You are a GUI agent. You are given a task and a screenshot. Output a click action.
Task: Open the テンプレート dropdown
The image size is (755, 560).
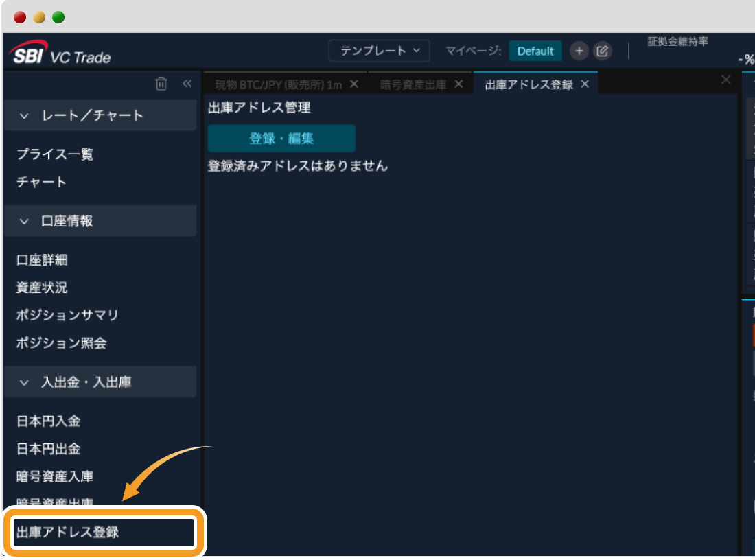pyautogui.click(x=379, y=50)
